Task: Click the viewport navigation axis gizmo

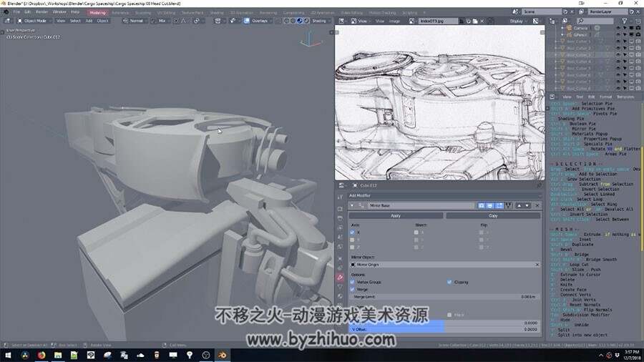Action: coord(310,39)
